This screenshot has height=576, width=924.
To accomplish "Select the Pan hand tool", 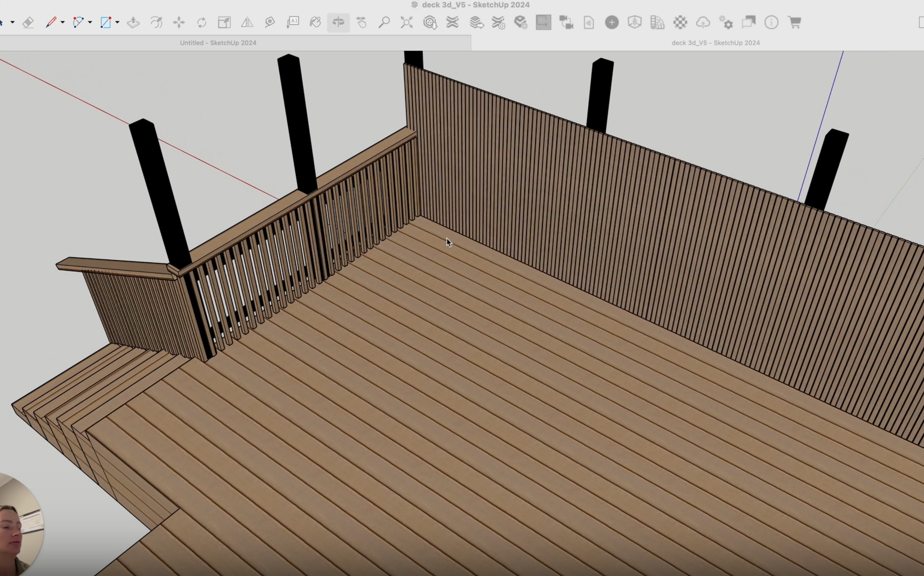I will coord(361,23).
